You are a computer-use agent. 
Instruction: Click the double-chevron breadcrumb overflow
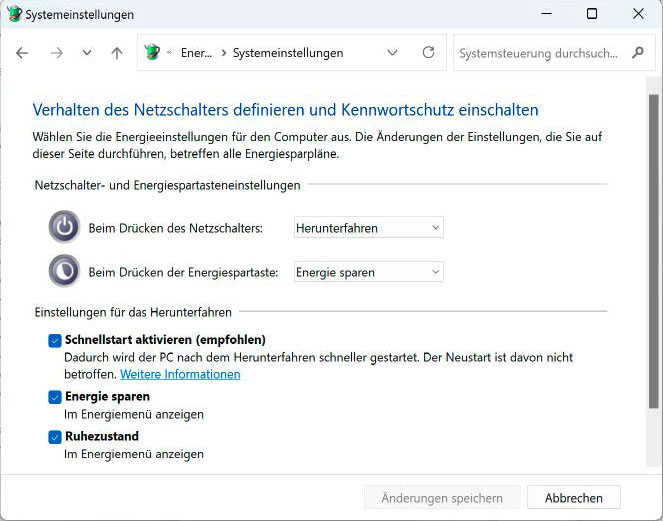tap(169, 52)
